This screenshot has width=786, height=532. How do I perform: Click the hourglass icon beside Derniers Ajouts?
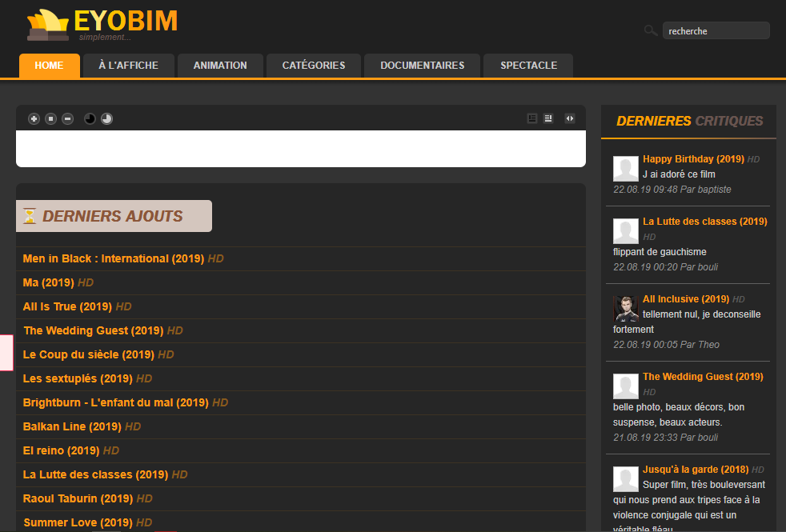click(30, 216)
